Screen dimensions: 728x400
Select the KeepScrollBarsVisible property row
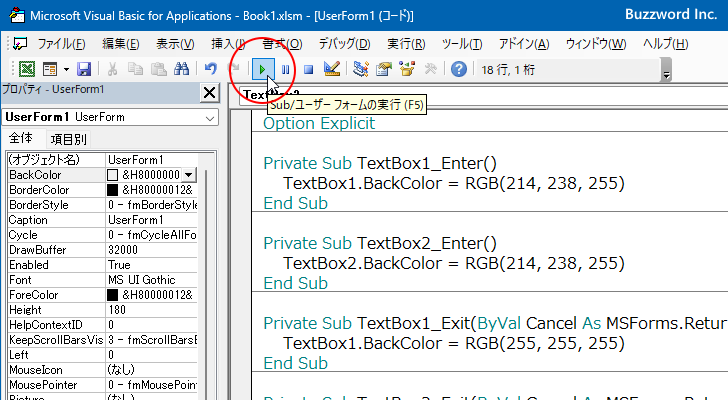pos(102,340)
